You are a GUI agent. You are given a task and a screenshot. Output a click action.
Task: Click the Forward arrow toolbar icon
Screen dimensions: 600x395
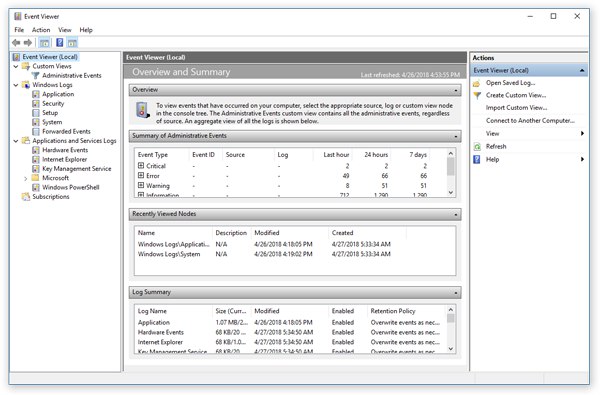(x=28, y=42)
